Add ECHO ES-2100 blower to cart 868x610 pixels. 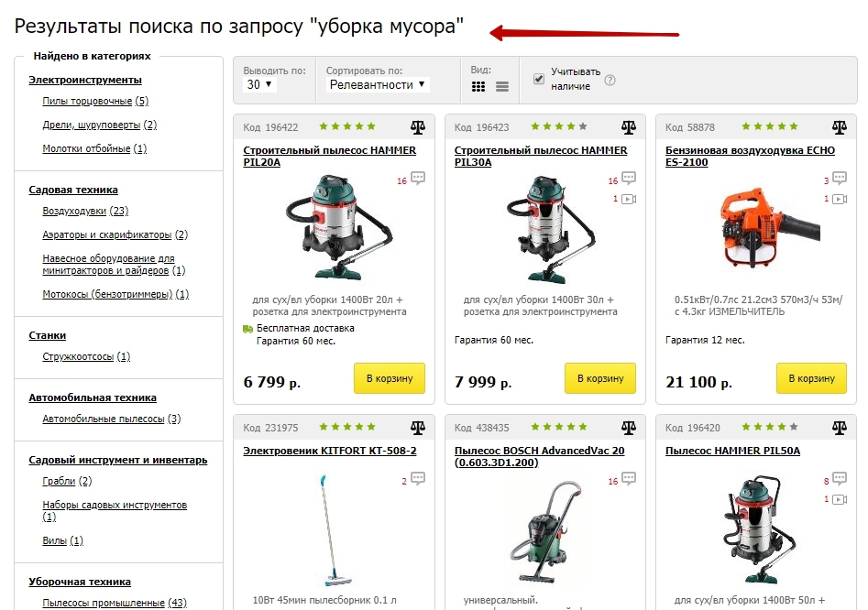[811, 378]
